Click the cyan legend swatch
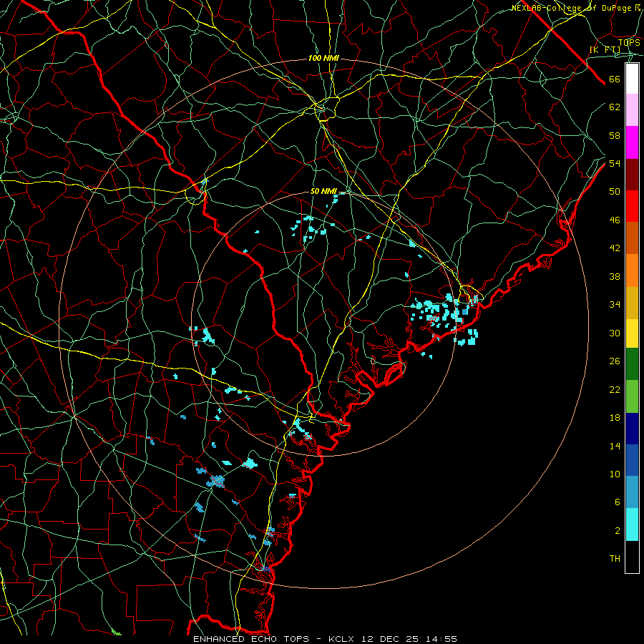Viewport: 644px width, 644px height. point(632,525)
